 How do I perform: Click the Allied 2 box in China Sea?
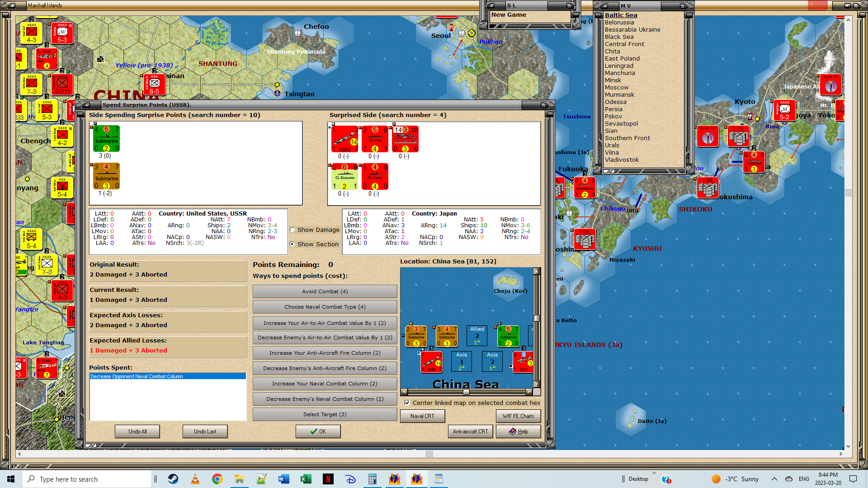coord(476,336)
